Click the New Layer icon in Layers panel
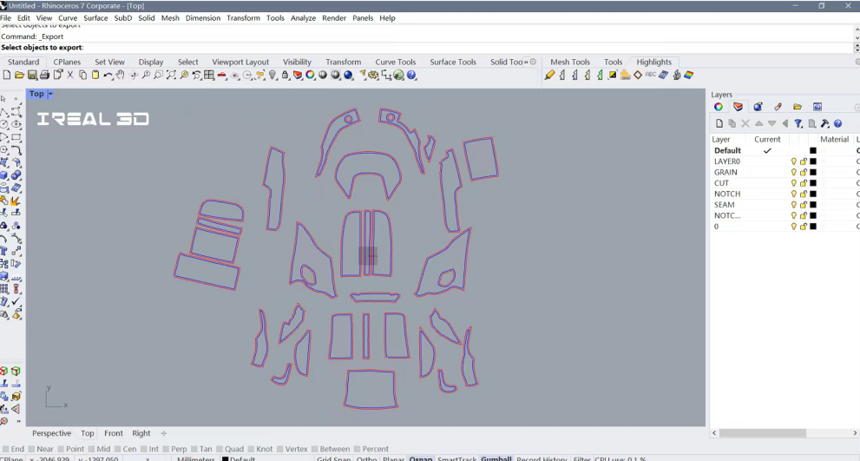Screen dimensions: 860x461 coord(719,123)
